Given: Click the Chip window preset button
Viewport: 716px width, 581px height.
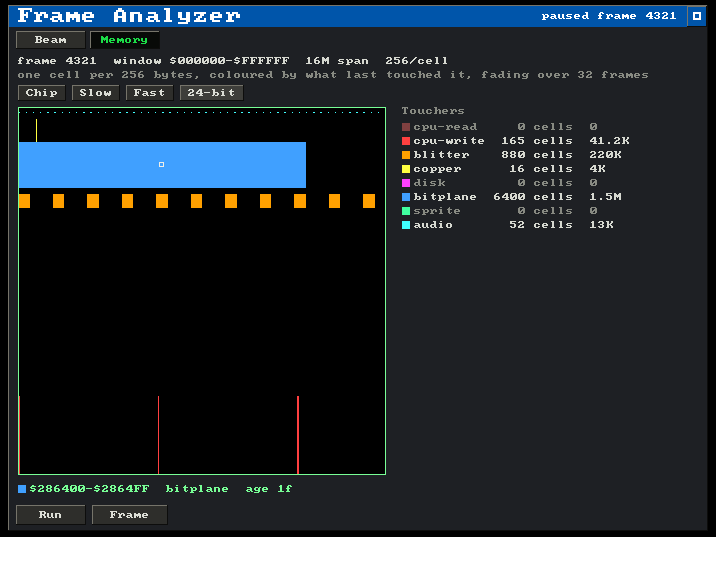Looking at the screenshot, I should pos(42,93).
